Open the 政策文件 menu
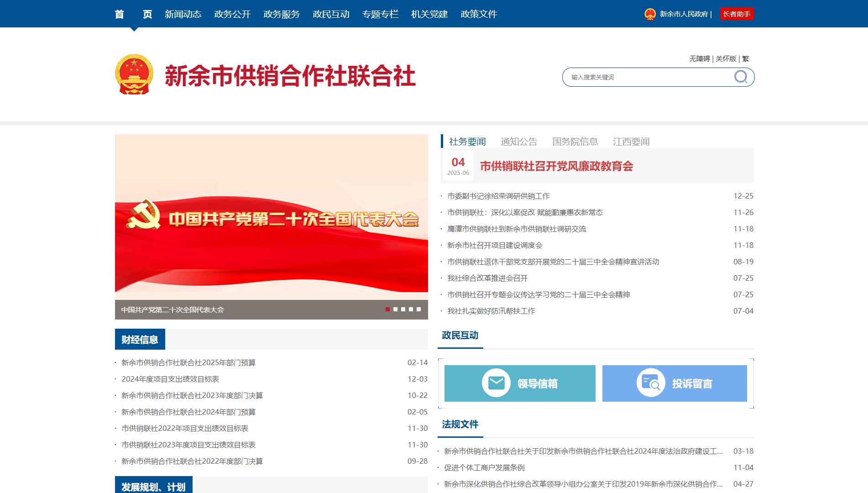Image resolution: width=868 pixels, height=493 pixels. 479,14
